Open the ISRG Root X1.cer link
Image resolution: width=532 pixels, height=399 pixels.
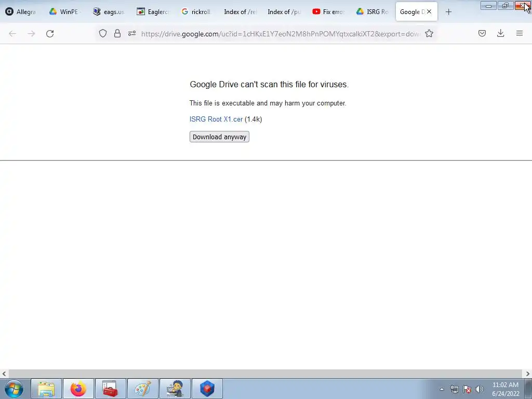click(x=216, y=119)
